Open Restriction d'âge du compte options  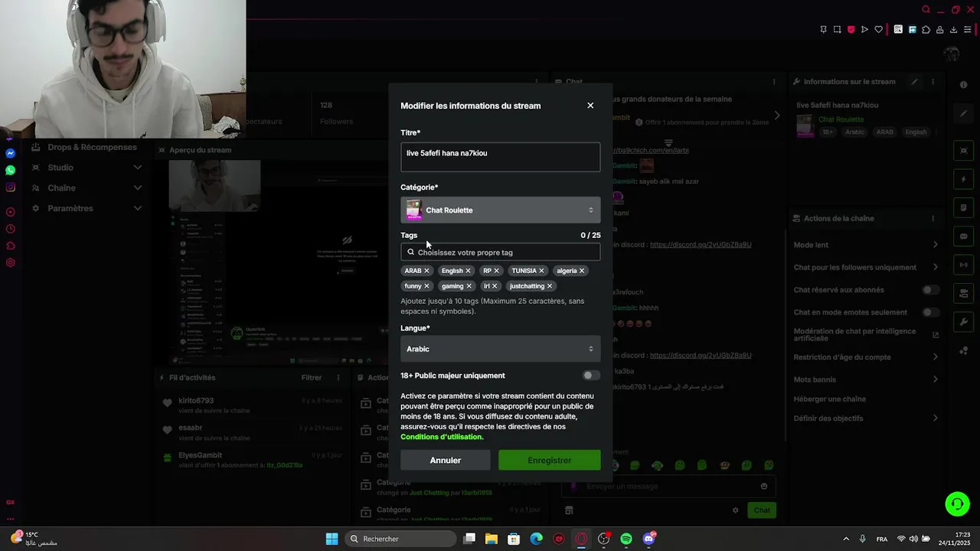866,357
